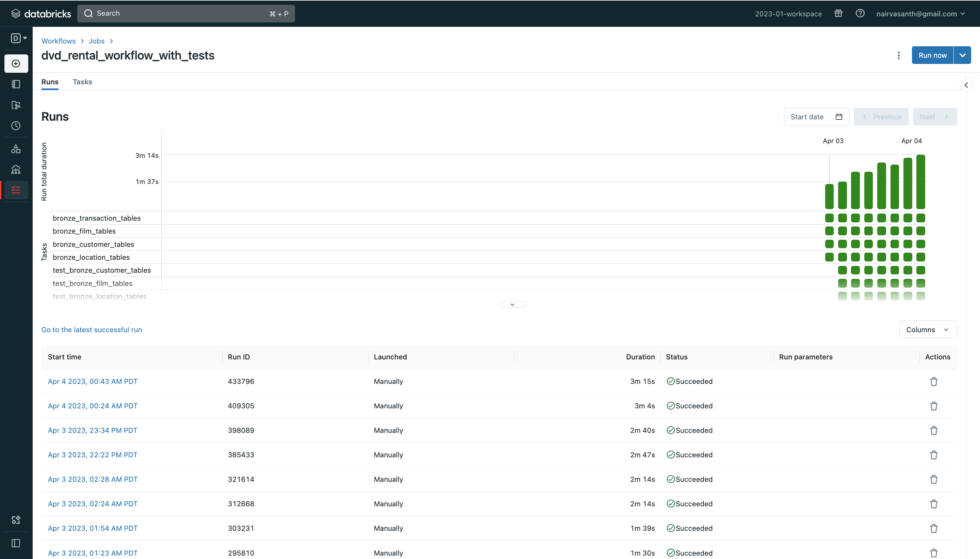Delete the run from Apr 4 00:43 AM
The width and height of the screenshot is (980, 559).
pos(934,381)
